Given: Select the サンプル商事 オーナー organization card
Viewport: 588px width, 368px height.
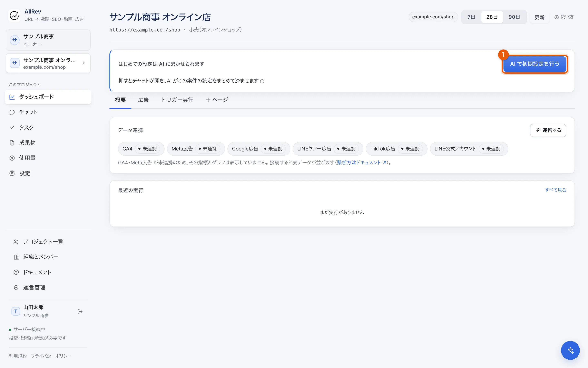Looking at the screenshot, I should [48, 40].
